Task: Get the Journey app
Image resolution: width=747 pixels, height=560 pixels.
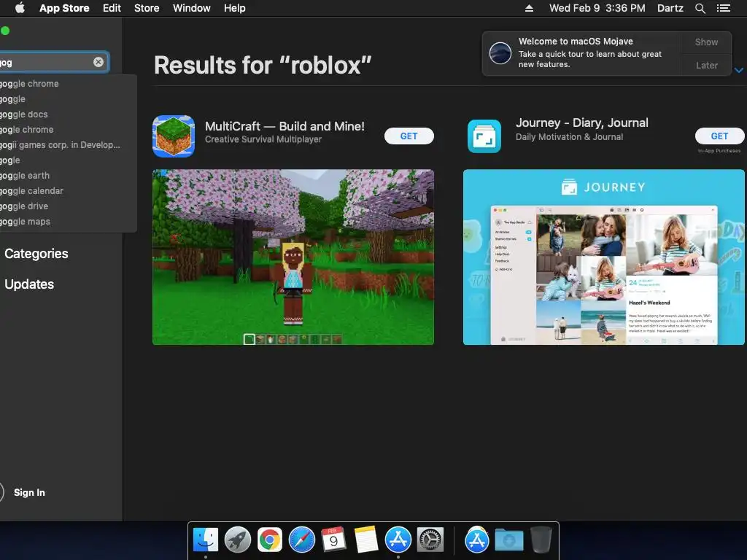Action: coord(719,136)
